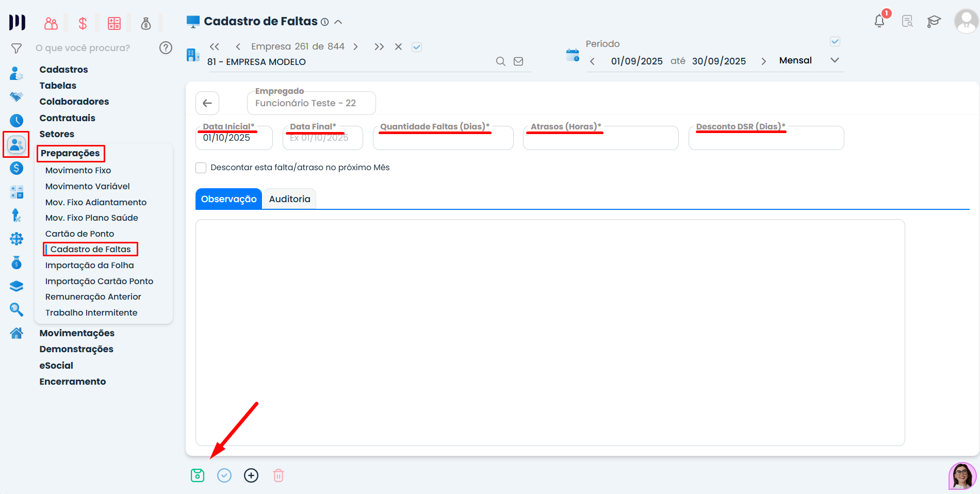
Task: Click the Desconto DSR (Dias) field
Action: point(766,138)
